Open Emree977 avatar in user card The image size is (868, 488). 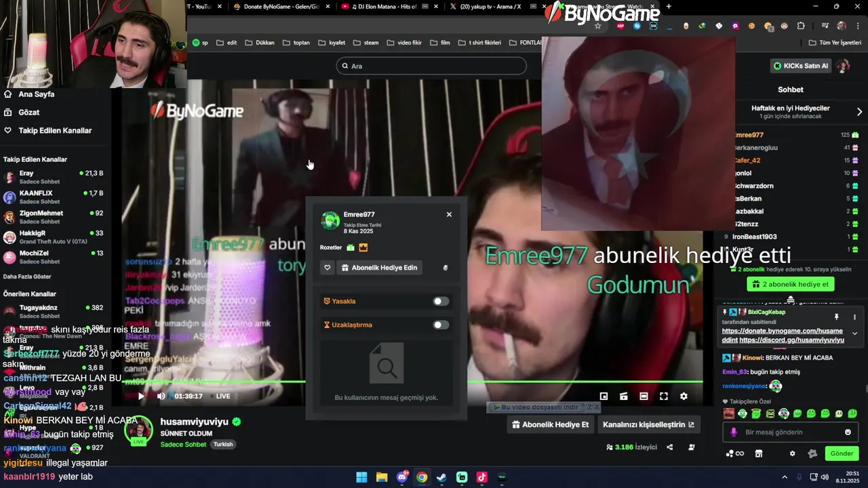[x=330, y=220]
